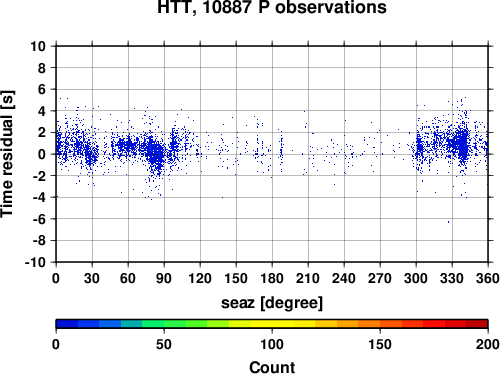
Task: Select the yellow segment of the colorbar
Action: (272, 324)
